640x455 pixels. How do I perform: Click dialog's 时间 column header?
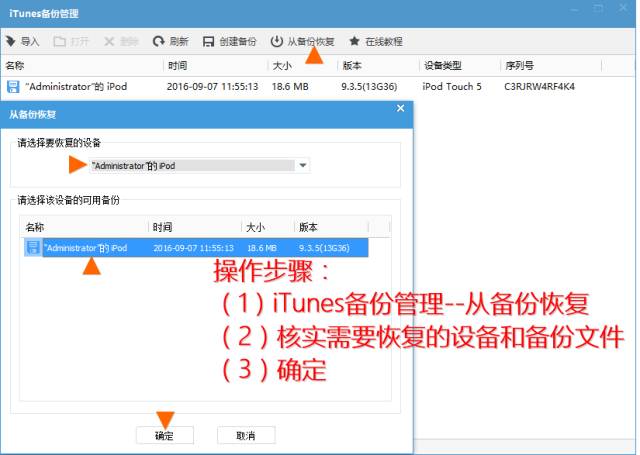pyautogui.click(x=195, y=227)
